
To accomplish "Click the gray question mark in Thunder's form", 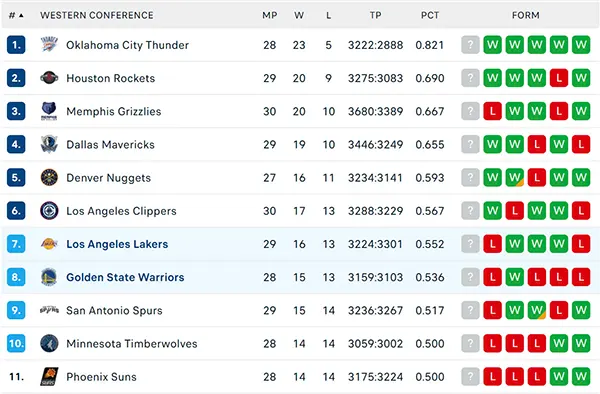I will pyautogui.click(x=470, y=45).
